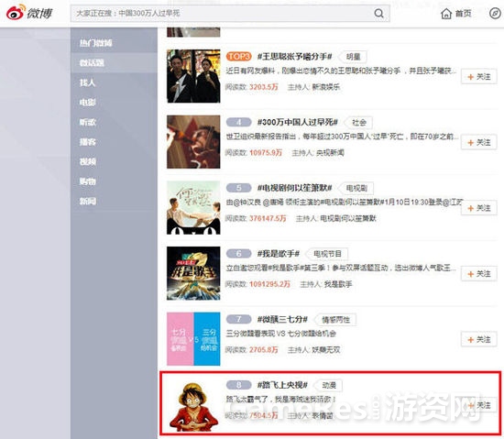Open the 我是歌手 show thumbnail
Viewport: 504px width, 439px height.
pyautogui.click(x=193, y=273)
